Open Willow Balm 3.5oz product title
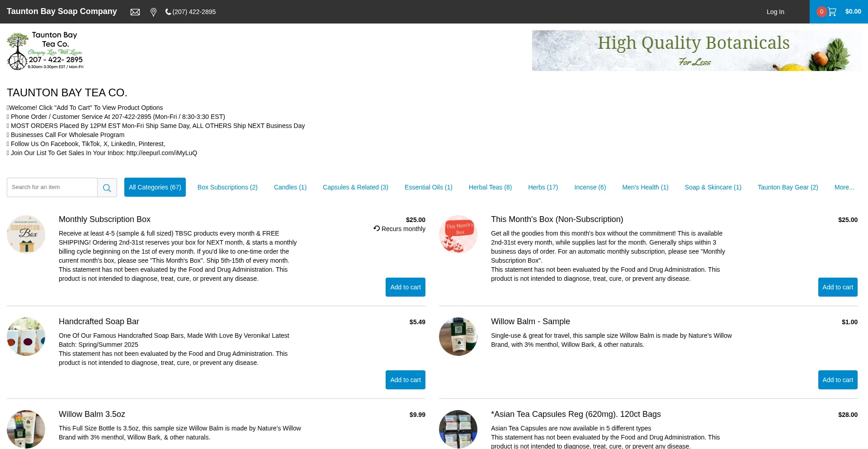 [92, 414]
